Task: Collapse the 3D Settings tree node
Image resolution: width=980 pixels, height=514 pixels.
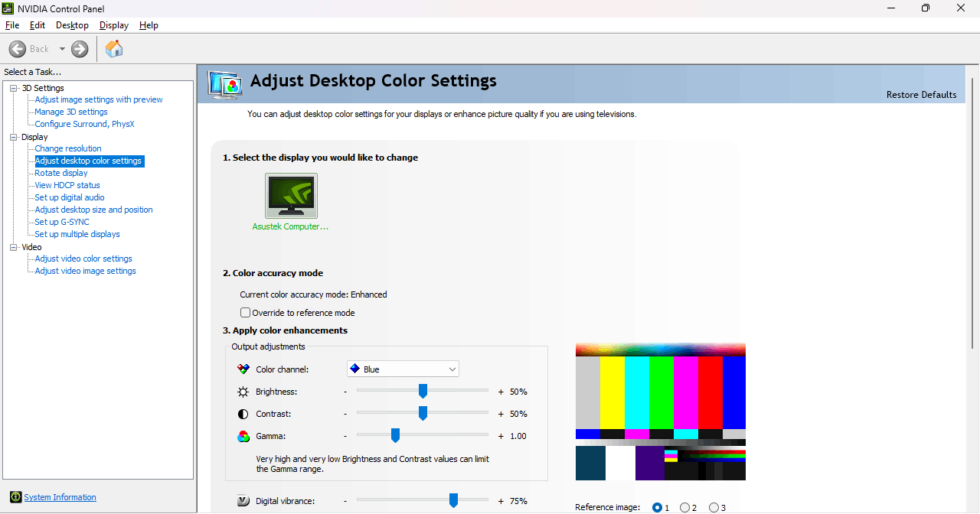Action: (x=13, y=88)
